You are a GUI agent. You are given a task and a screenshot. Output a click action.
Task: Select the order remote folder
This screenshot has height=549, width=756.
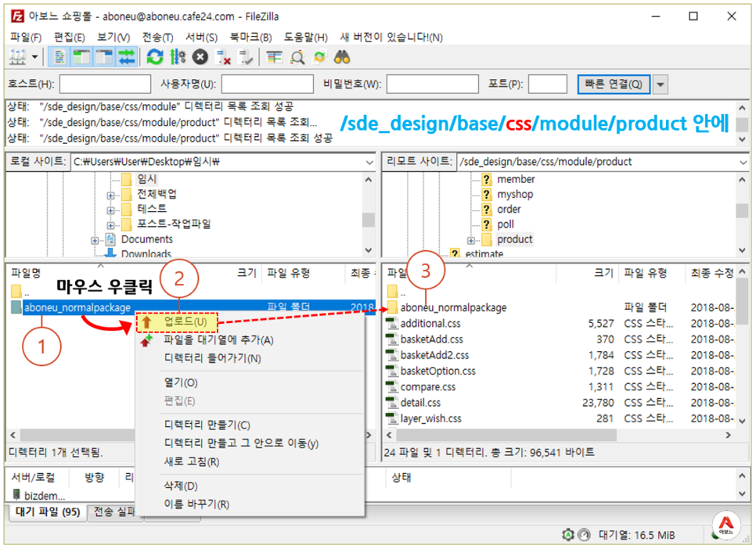509,209
